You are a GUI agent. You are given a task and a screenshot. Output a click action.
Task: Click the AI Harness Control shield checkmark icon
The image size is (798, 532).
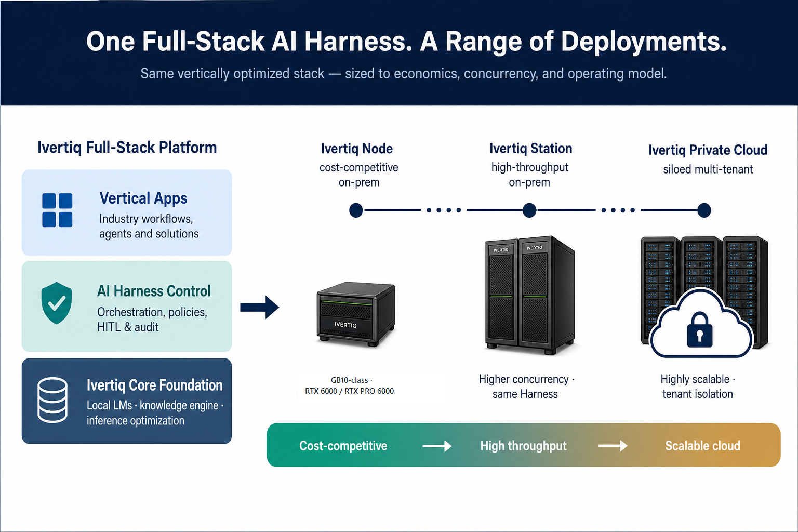[x=57, y=303]
